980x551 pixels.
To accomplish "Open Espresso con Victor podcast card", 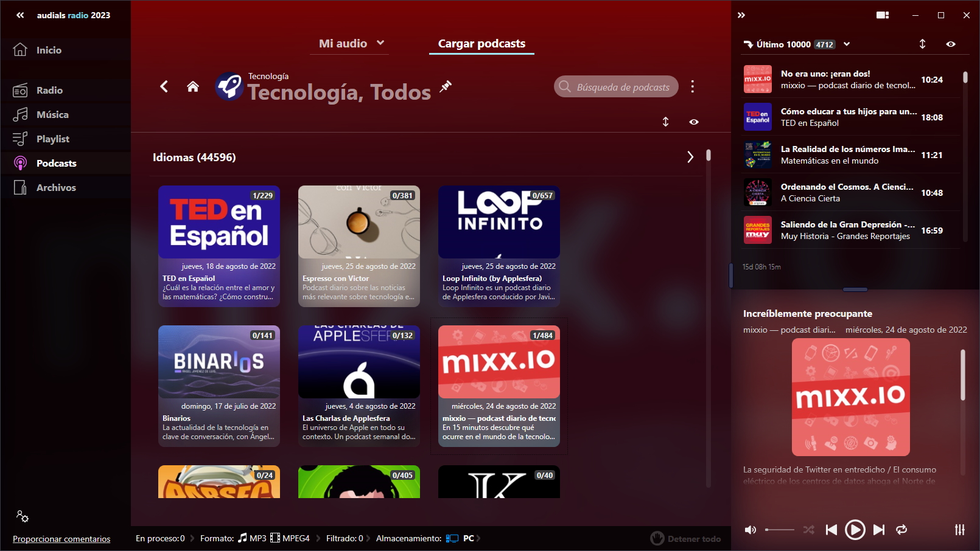I will (x=359, y=246).
